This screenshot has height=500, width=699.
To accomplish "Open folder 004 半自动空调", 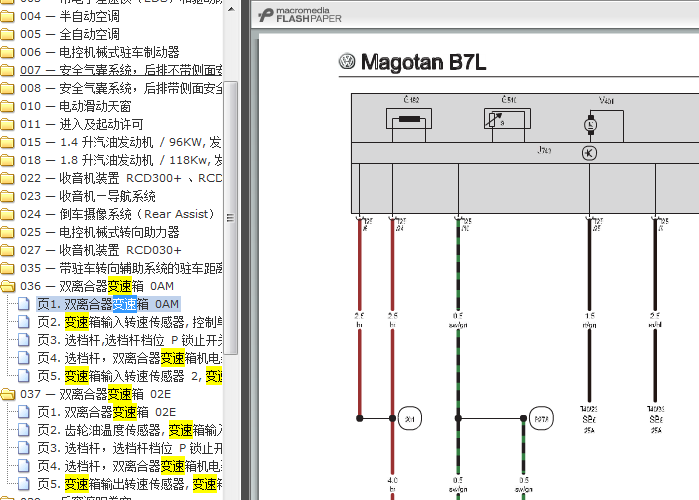I will point(70,16).
